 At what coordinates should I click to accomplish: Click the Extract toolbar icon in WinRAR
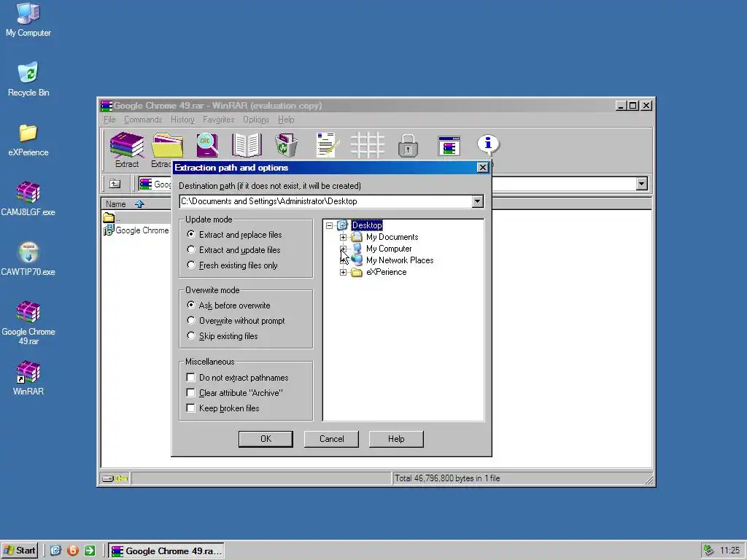pos(127,145)
